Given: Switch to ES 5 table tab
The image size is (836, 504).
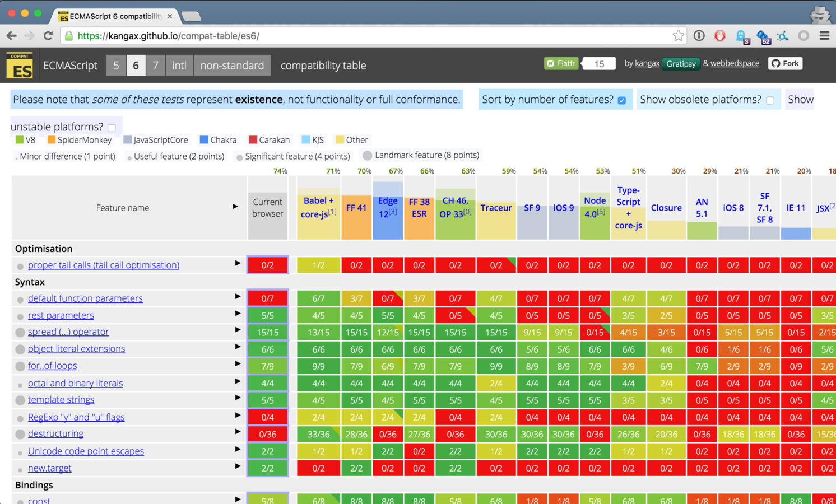Looking at the screenshot, I should pos(116,66).
